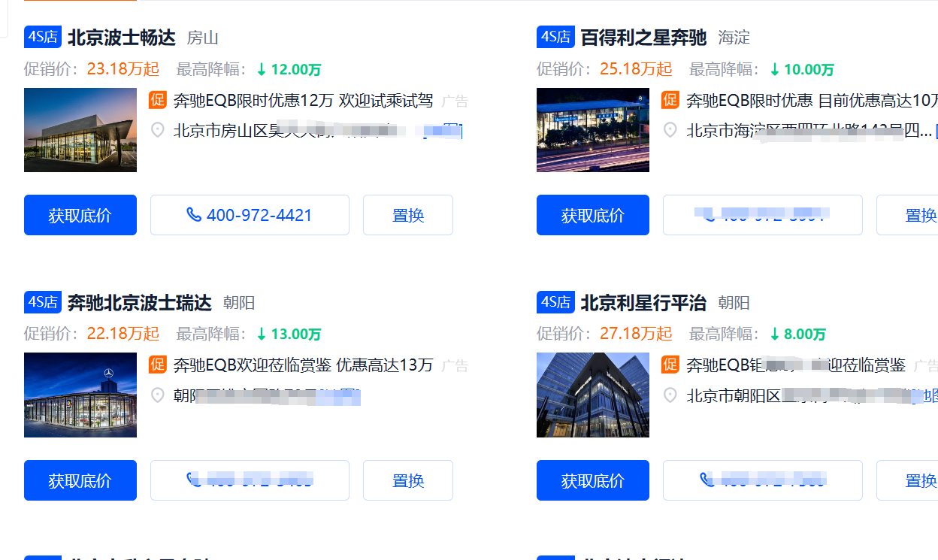Open 奔驰EQB promotion link under 北京利星行平治
The height and width of the screenshot is (560, 938).
coord(796,365)
